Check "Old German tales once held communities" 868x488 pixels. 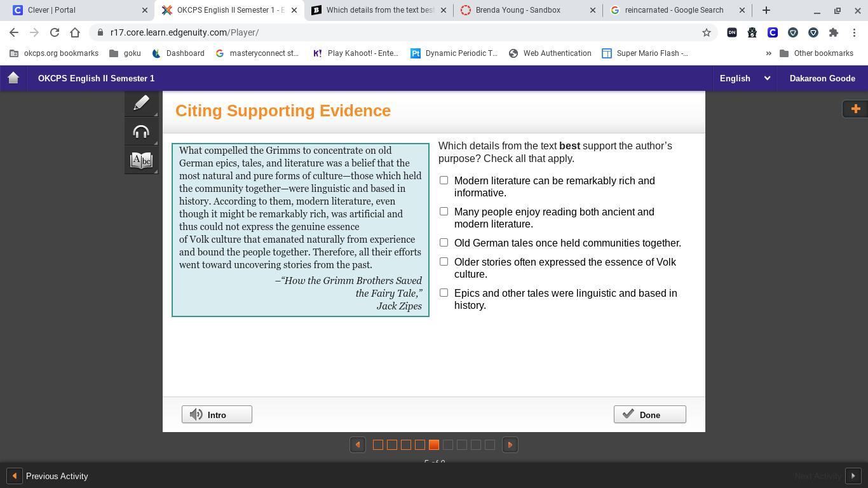pyautogui.click(x=444, y=243)
